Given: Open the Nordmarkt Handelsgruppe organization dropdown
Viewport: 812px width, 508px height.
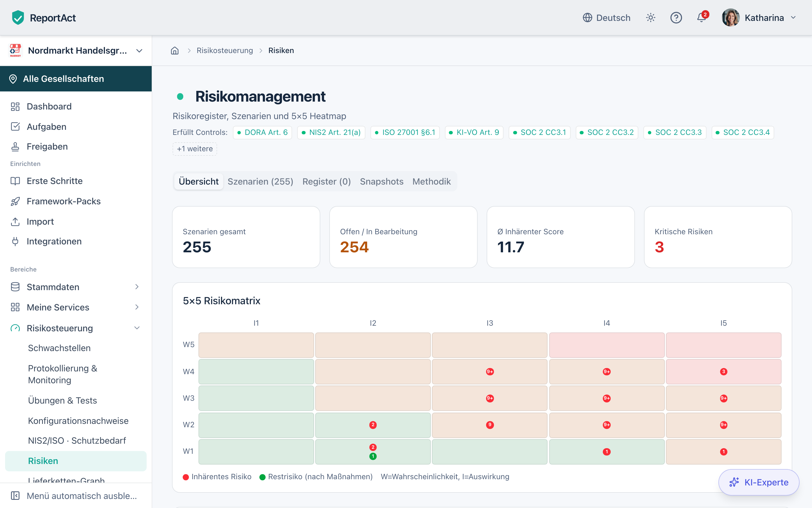Looking at the screenshot, I should click(76, 51).
